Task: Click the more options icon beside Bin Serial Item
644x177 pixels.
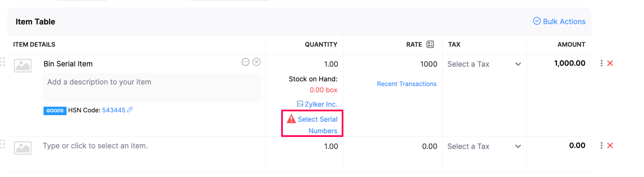Action: 246,62
